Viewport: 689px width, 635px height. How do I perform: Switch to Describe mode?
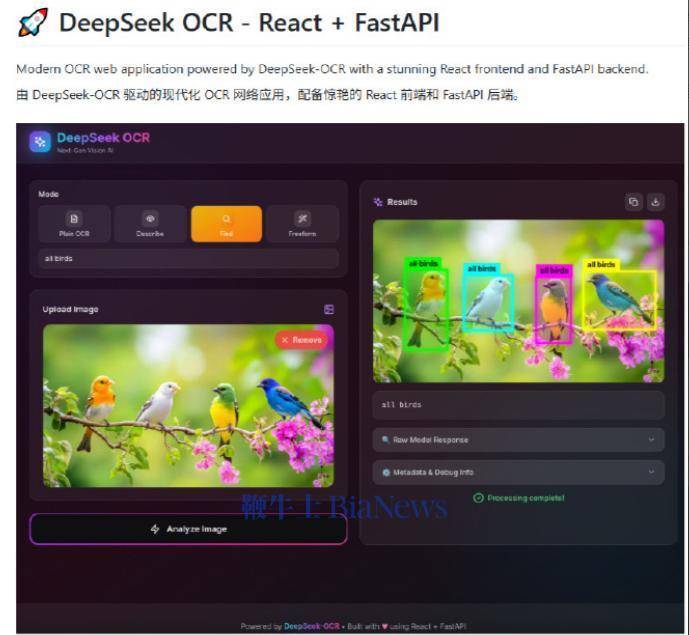150,224
